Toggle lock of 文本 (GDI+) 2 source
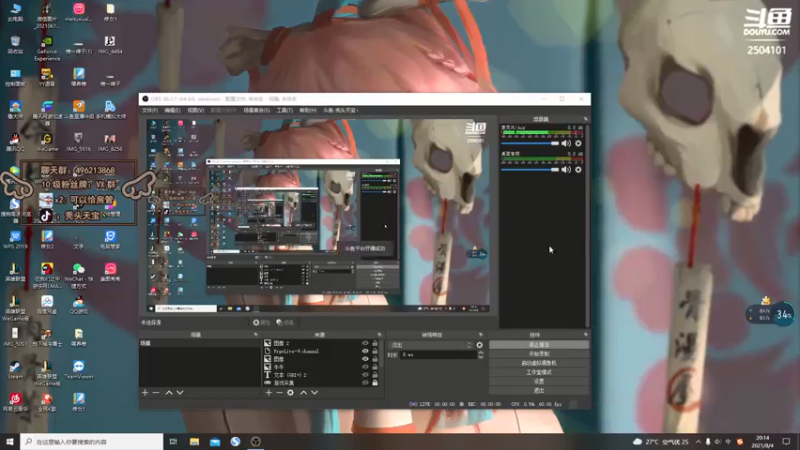This screenshot has width=800, height=450. pyautogui.click(x=375, y=374)
